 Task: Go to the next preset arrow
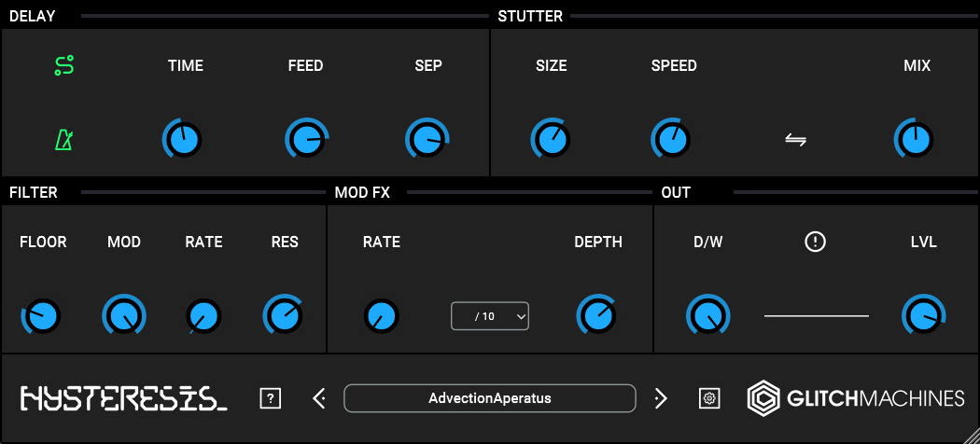[x=661, y=398]
